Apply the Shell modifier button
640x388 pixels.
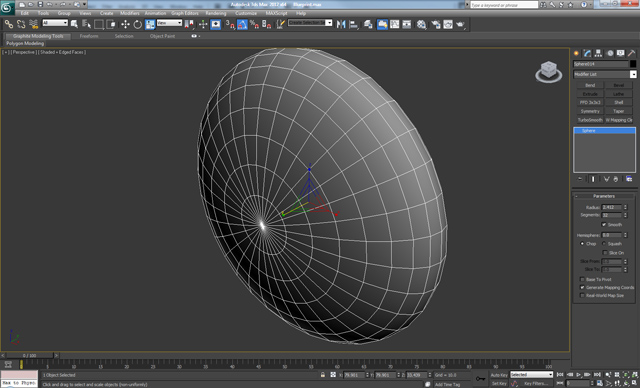(619, 102)
